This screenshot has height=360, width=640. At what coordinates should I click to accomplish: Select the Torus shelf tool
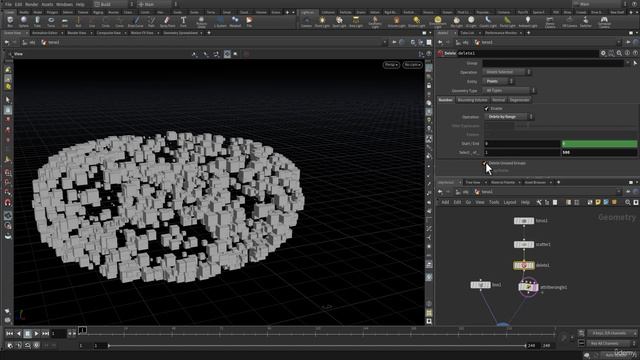pyautogui.click(x=51, y=22)
